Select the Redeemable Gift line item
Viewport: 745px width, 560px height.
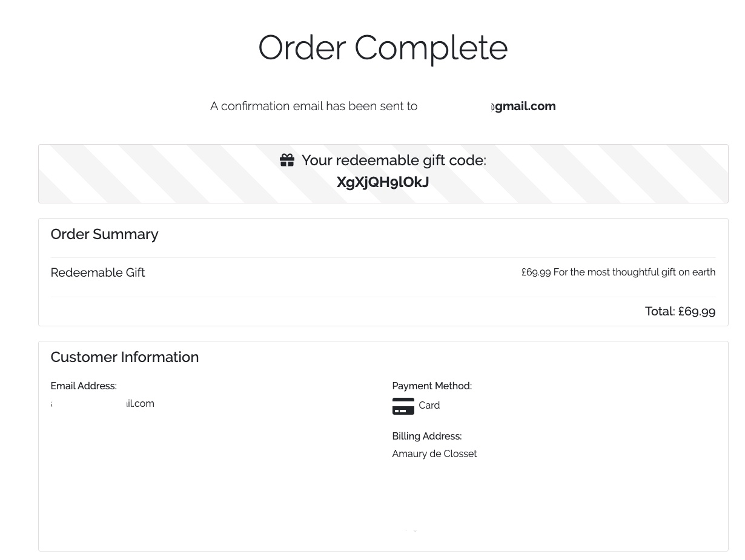click(98, 272)
